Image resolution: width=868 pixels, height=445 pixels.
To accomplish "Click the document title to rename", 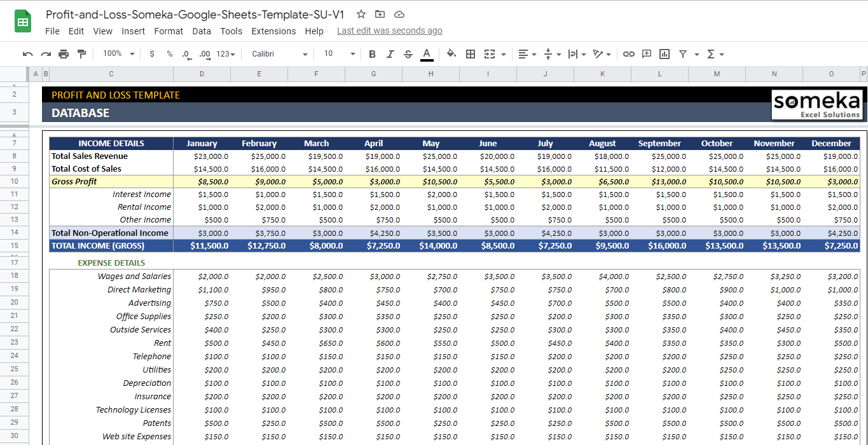I will 195,14.
